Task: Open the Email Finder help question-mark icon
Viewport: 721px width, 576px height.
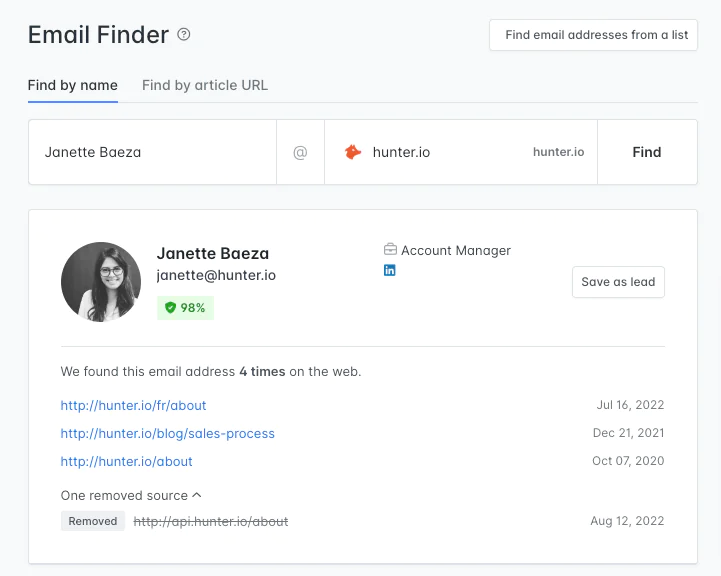Action: [184, 34]
